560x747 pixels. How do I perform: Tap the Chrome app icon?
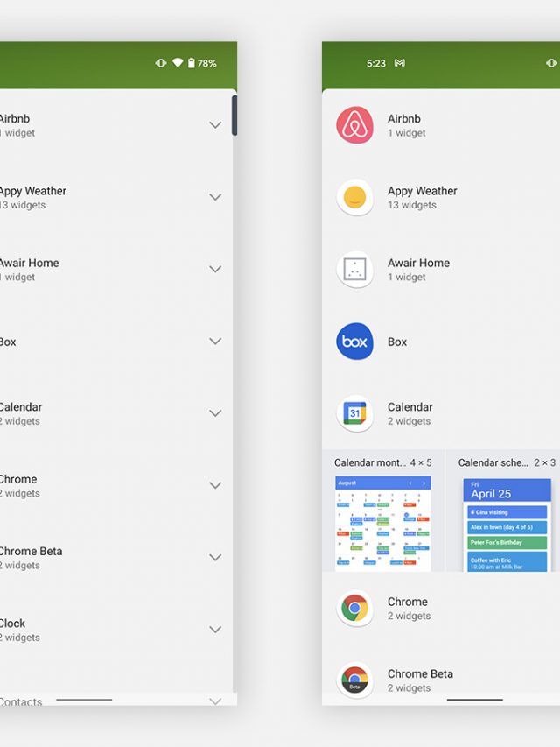click(x=354, y=609)
